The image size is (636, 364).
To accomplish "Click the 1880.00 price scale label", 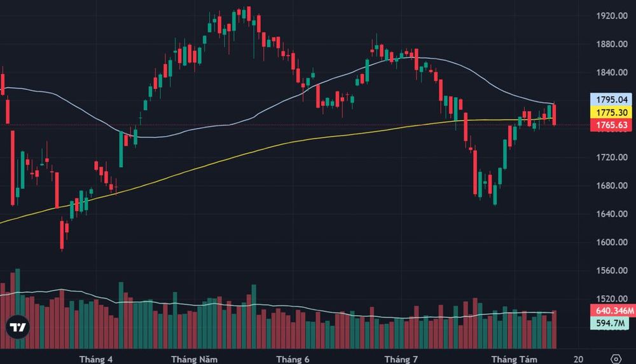I will (x=612, y=44).
